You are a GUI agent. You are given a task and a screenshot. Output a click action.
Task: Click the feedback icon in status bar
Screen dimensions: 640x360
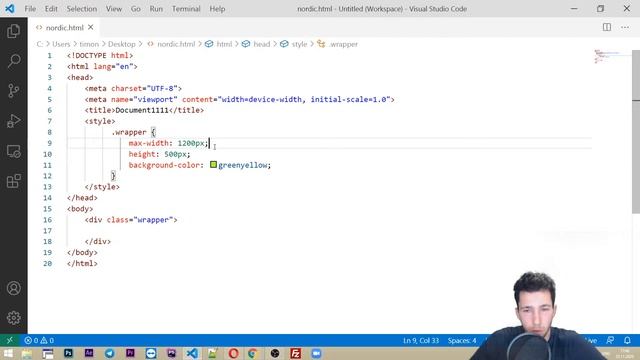[x=610, y=340]
